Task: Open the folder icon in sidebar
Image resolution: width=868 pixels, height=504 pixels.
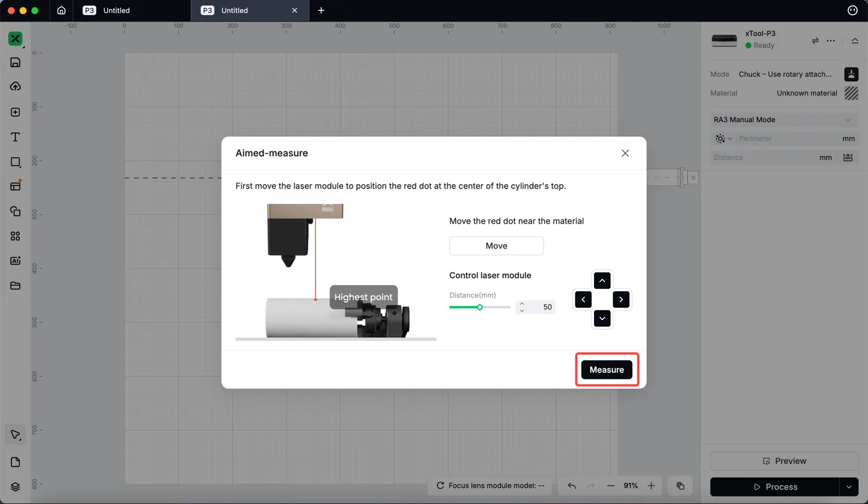Action: pyautogui.click(x=15, y=286)
